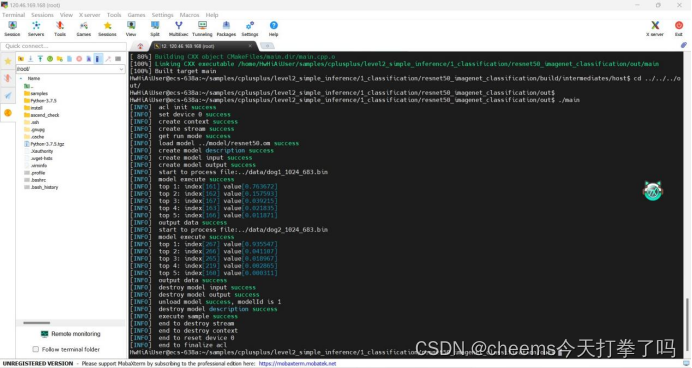Click the new folder icon in SFTP toolbar
Screen dimensions: 692x368
pyautogui.click(x=60, y=59)
